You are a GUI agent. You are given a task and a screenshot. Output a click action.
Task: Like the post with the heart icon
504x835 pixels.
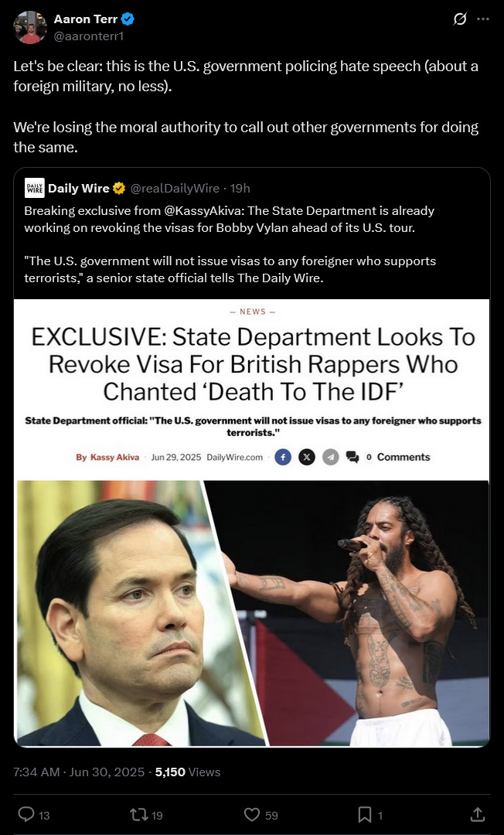[252, 814]
